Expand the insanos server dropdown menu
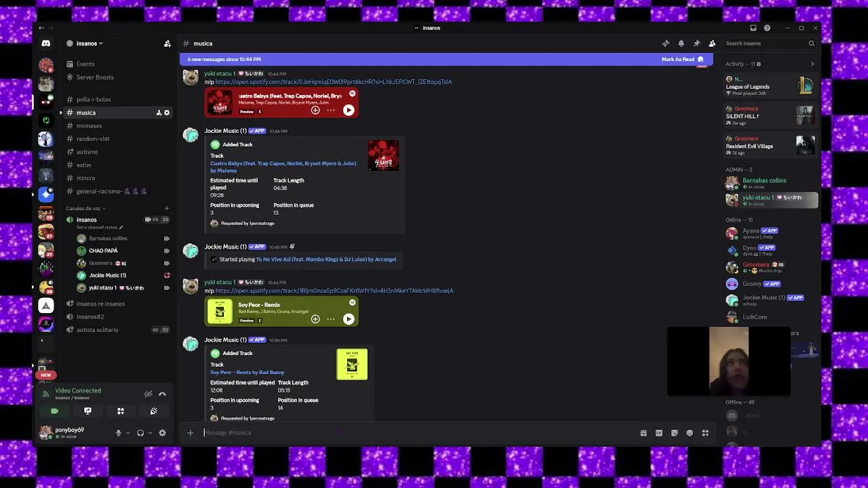 pos(90,43)
